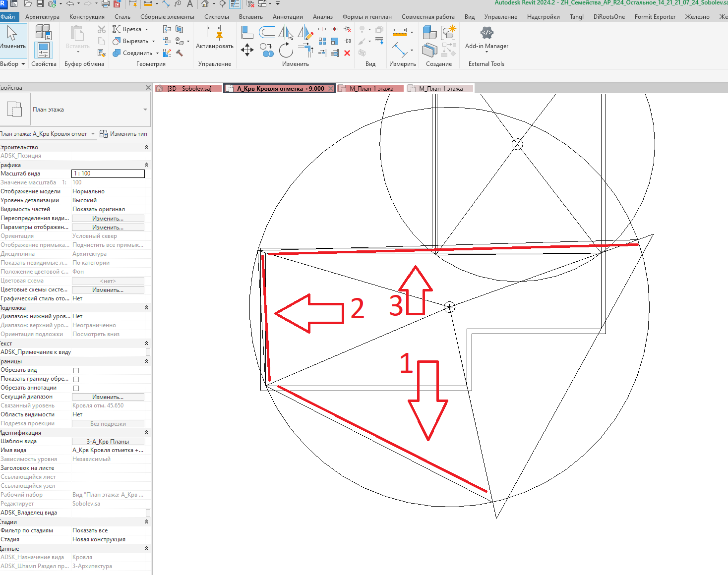
Task: Click the Split Element tool
Action: coord(322,29)
